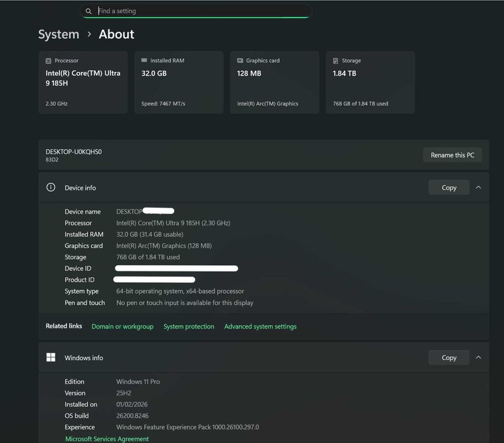Go back to System breadcrumb
Viewport: 504px width, 443px height.
(x=58, y=34)
